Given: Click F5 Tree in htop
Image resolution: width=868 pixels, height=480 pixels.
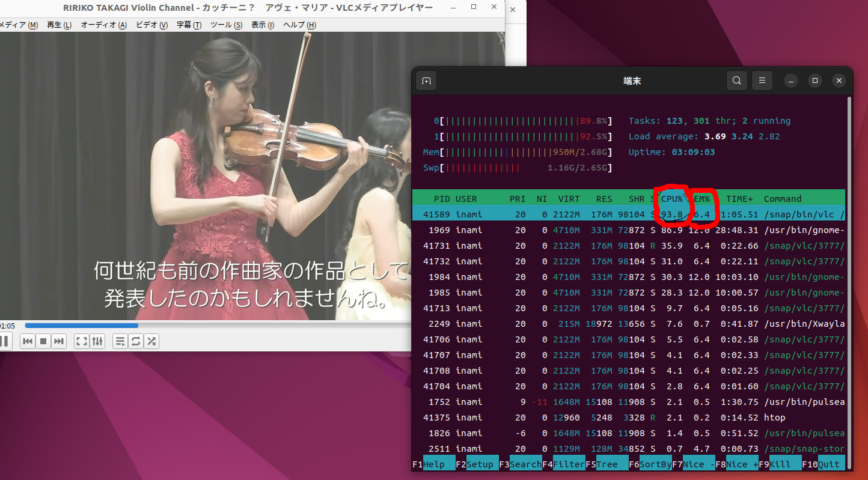Looking at the screenshot, I should 607,464.
